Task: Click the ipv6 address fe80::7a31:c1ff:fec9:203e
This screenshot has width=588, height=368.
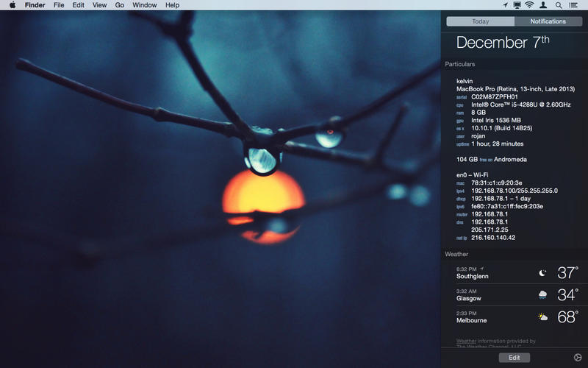Action: pyautogui.click(x=507, y=207)
